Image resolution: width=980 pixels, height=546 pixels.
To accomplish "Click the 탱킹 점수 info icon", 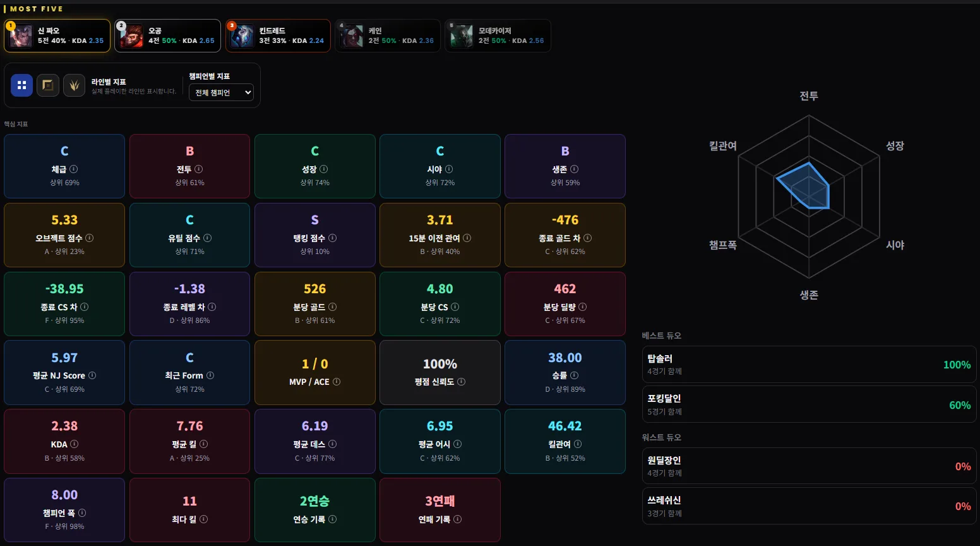I will [333, 238].
